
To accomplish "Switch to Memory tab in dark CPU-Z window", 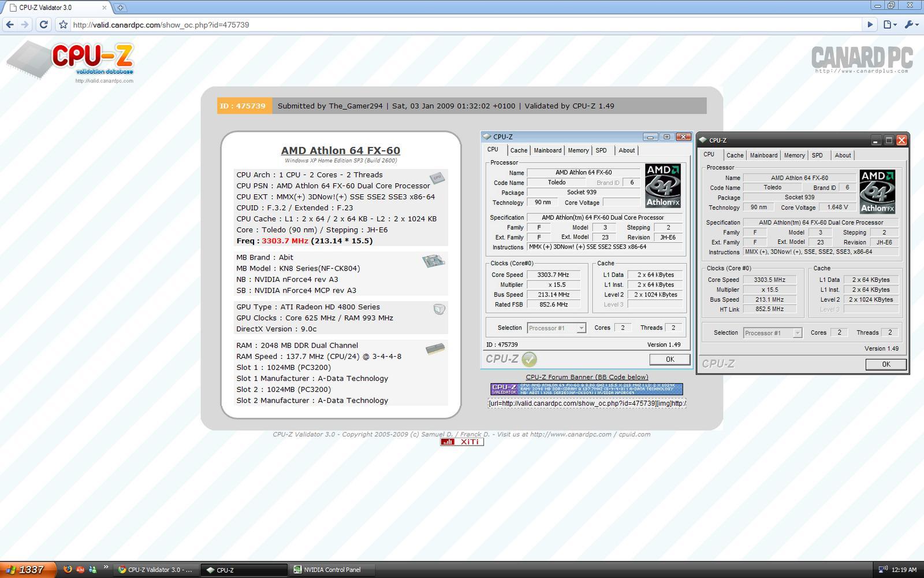I will click(794, 155).
